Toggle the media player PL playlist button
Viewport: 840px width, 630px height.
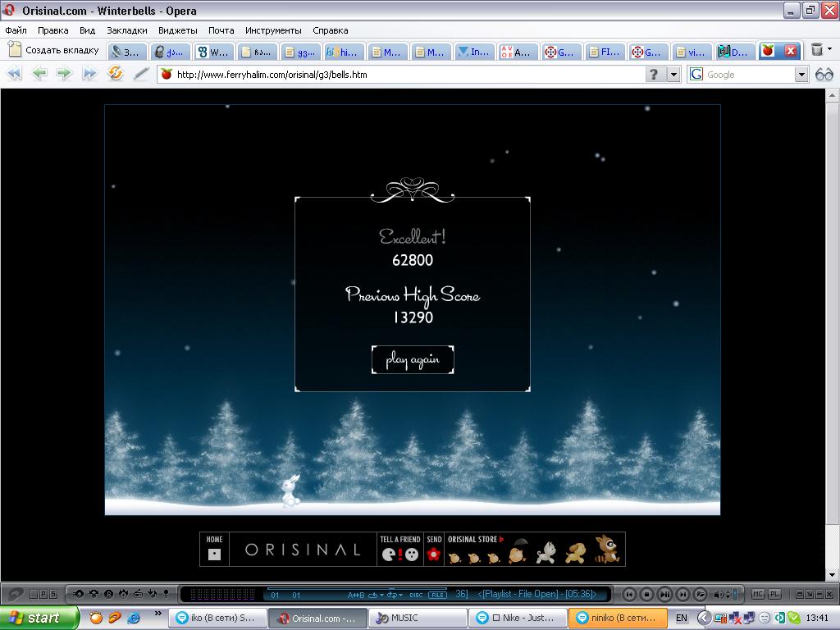[x=774, y=594]
